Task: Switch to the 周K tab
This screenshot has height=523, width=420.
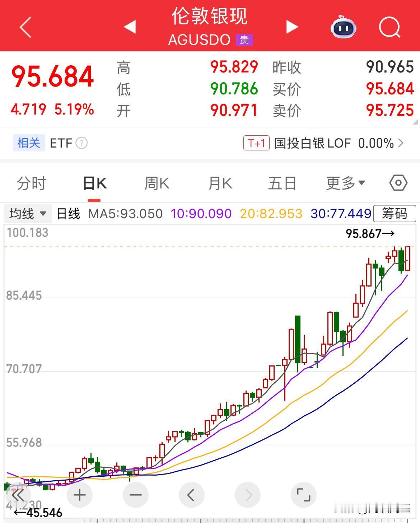Action: tap(156, 183)
